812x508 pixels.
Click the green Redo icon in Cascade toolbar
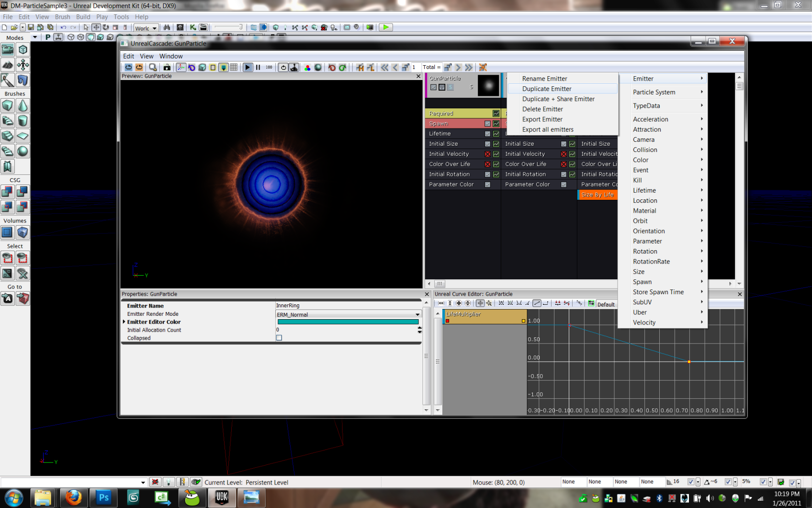coord(342,68)
